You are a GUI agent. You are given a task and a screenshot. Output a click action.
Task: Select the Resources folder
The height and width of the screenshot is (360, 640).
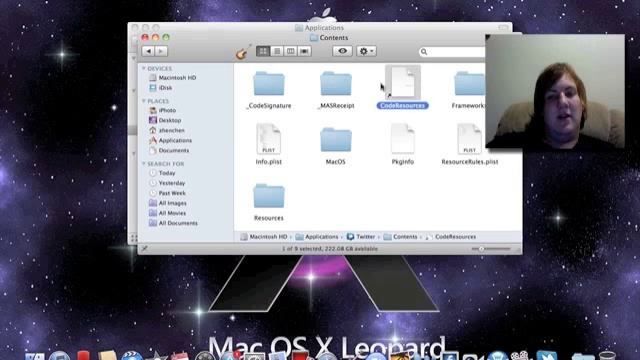point(269,197)
